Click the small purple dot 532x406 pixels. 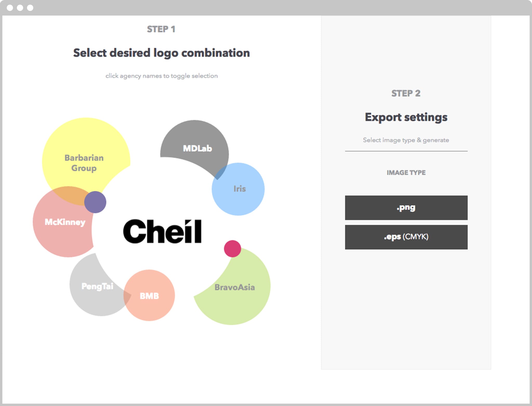point(95,202)
